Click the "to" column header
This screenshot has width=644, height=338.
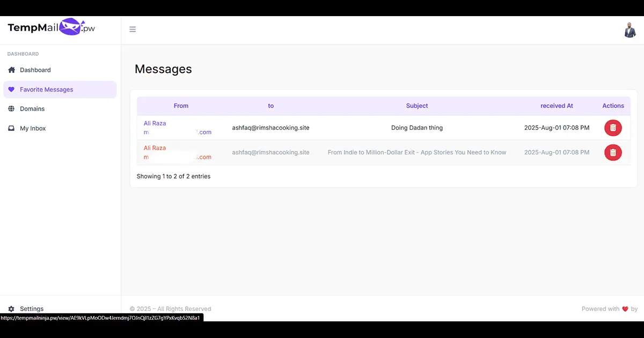click(270, 106)
